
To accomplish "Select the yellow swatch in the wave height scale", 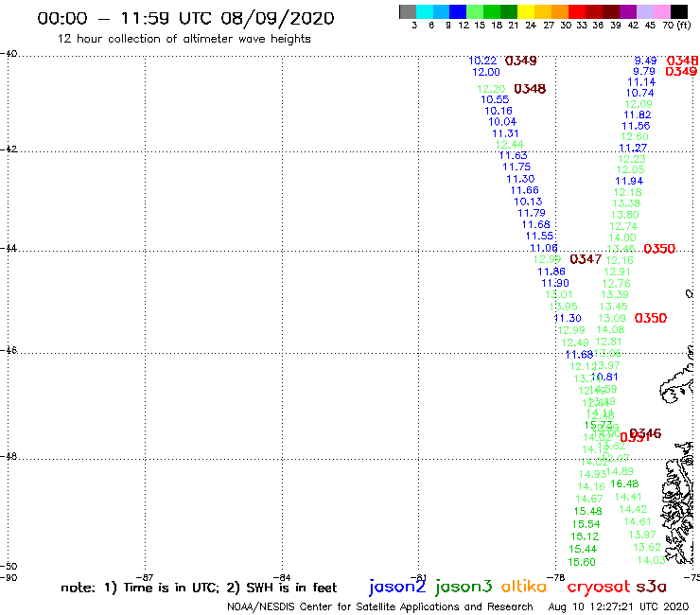I will point(526,11).
